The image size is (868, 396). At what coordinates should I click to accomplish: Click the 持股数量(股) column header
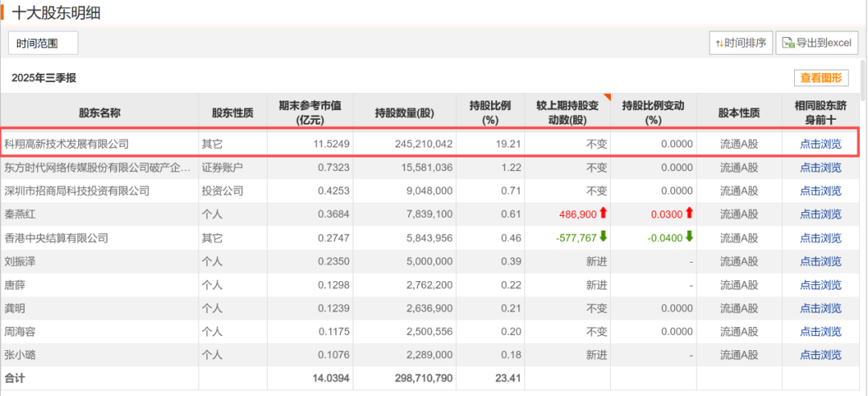point(404,112)
